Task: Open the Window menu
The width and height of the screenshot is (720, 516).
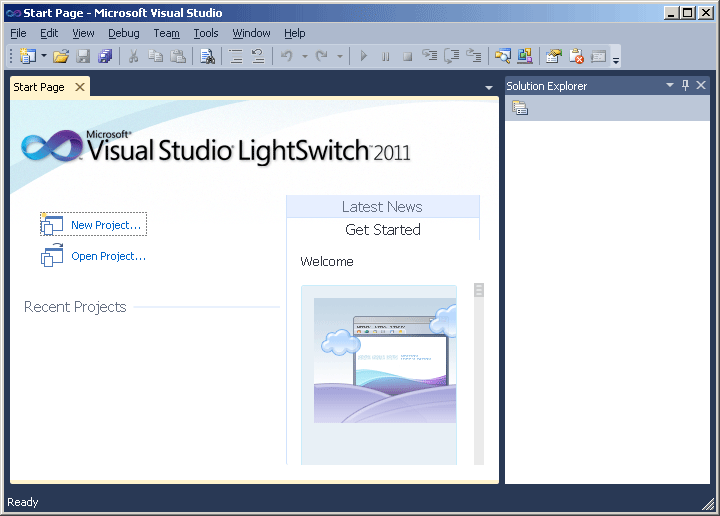Action: coord(251,33)
